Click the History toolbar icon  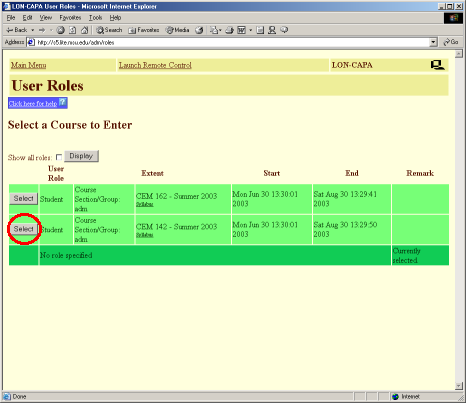(199, 30)
